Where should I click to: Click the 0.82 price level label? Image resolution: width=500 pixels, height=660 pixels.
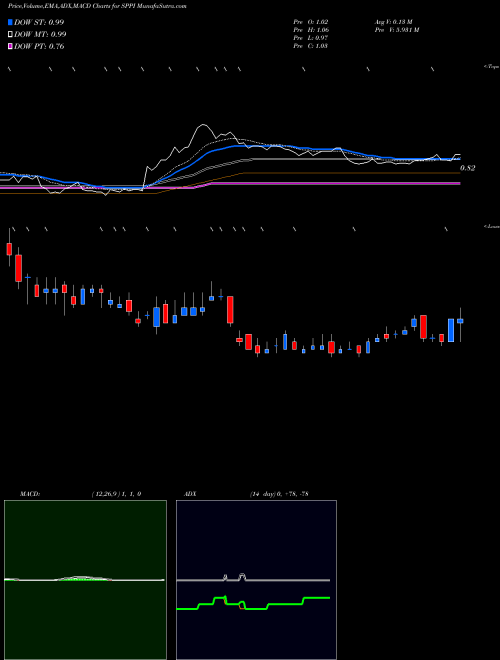(x=468, y=168)
